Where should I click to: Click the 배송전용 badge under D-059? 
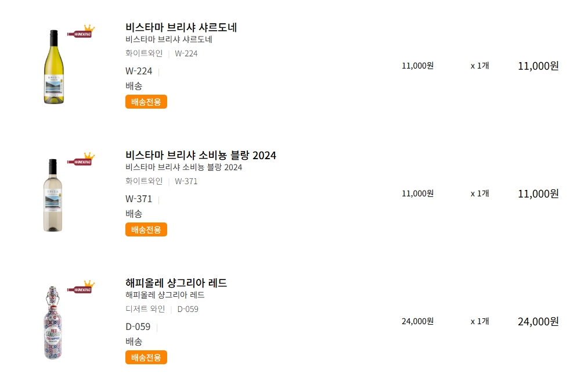pyautogui.click(x=146, y=357)
